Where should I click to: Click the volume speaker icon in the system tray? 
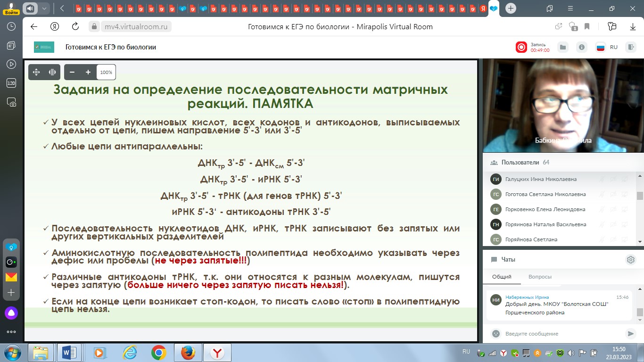[571, 353]
